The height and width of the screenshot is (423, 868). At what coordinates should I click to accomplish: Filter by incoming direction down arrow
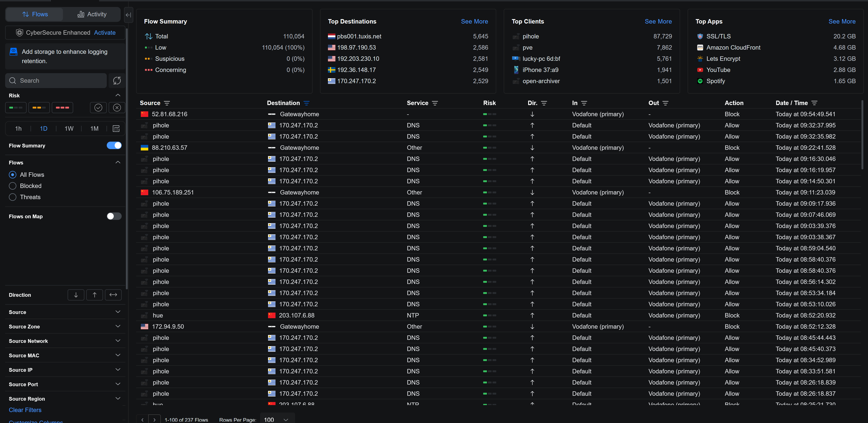[x=76, y=295]
